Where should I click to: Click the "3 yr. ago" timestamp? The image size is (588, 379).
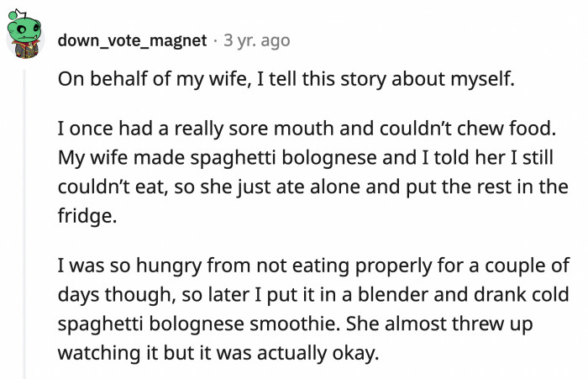tap(255, 39)
